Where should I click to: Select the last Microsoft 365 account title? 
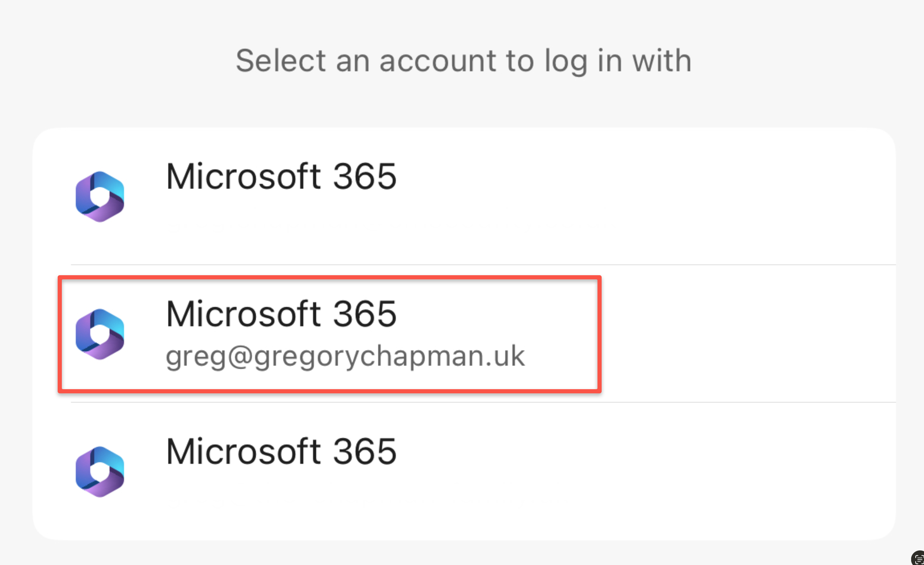tap(281, 451)
